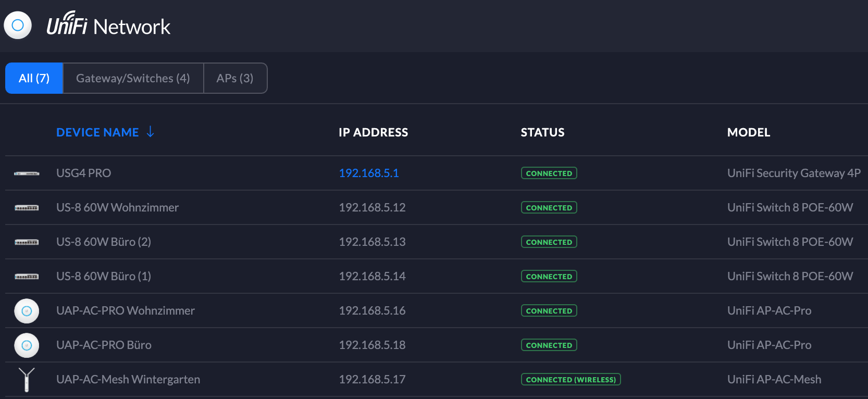Toggle sort arrow next to Device Name

tap(151, 132)
